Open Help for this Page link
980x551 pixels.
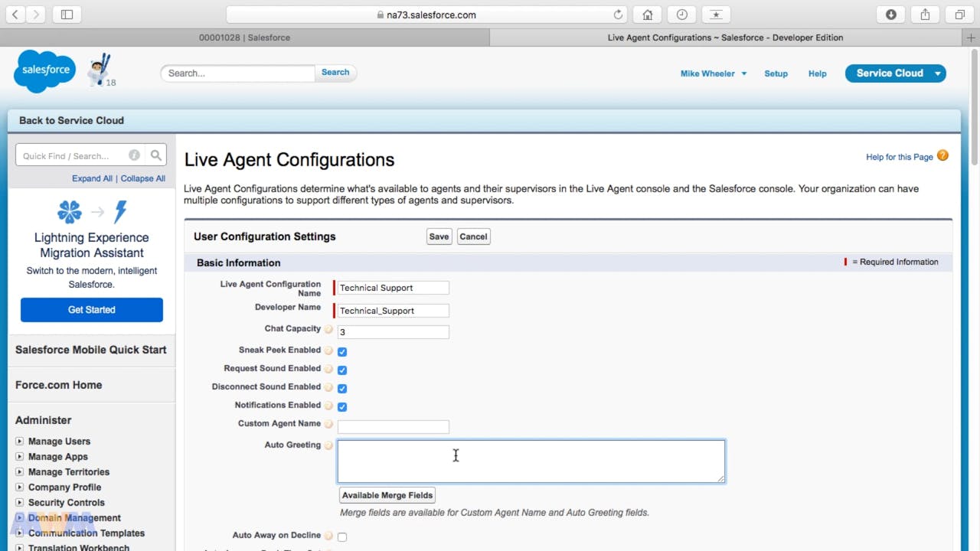pos(900,157)
